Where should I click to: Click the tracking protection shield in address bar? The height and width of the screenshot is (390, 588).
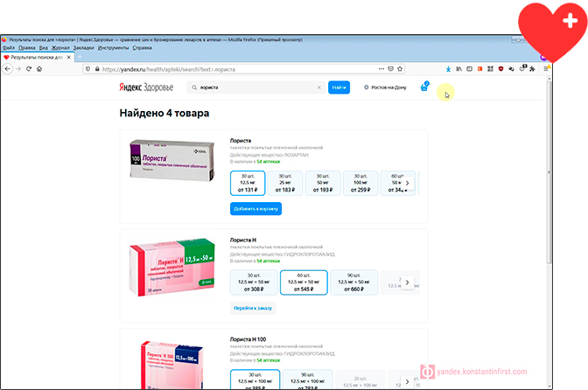click(x=88, y=69)
